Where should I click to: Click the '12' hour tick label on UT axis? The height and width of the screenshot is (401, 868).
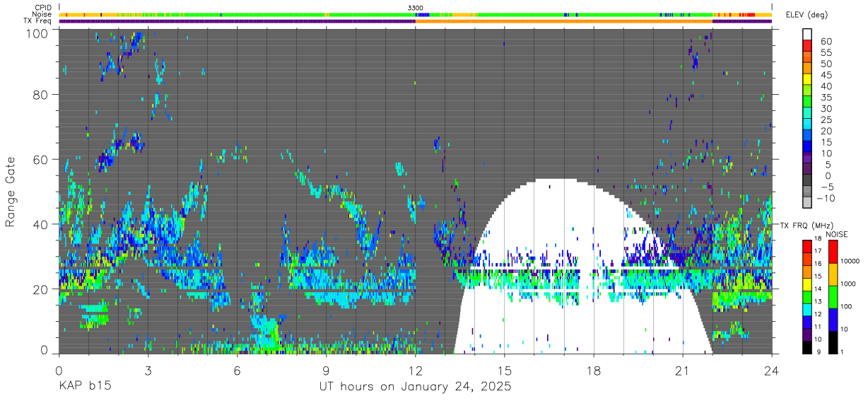pos(416,370)
